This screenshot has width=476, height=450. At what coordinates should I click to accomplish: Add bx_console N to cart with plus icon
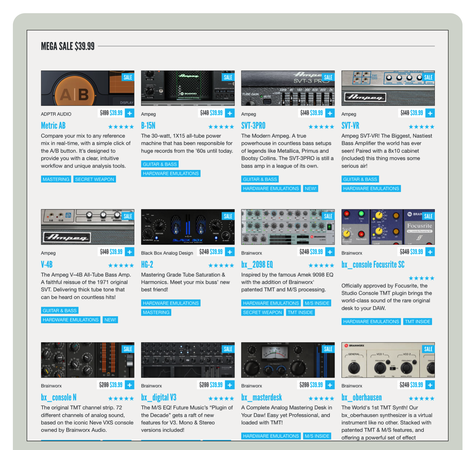[x=130, y=385]
